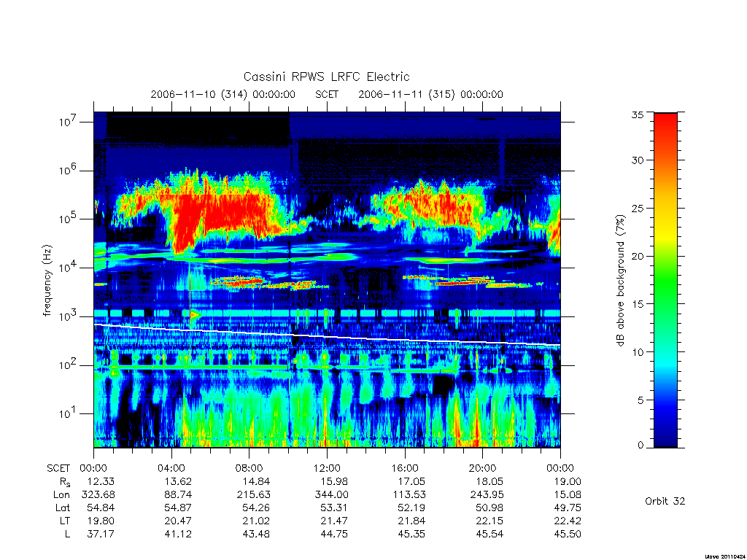Click Lon value 113.53
Screen dimensions: 747x560
click(409, 495)
